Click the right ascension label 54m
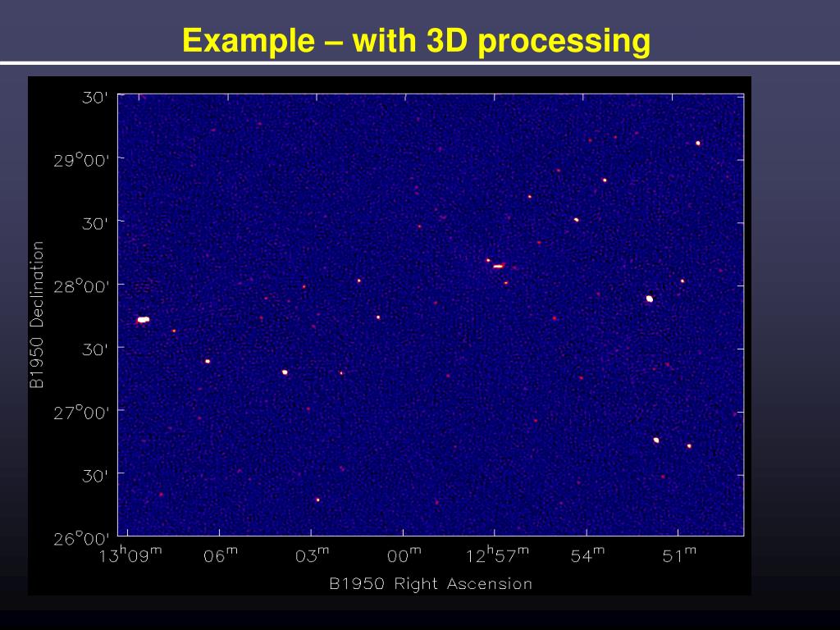Screen dimensions: 840x630 (587, 555)
